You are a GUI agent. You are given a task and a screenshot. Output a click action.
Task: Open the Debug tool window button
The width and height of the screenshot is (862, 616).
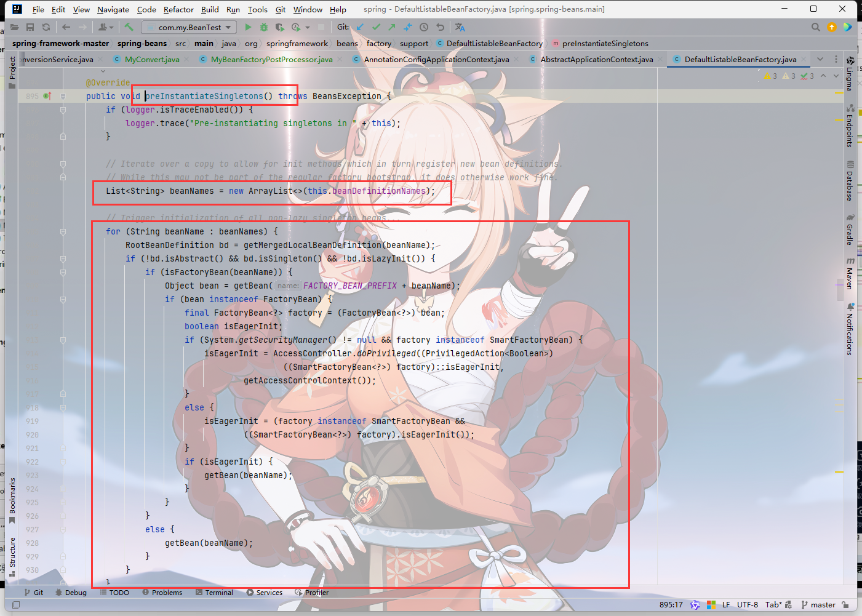click(x=71, y=593)
